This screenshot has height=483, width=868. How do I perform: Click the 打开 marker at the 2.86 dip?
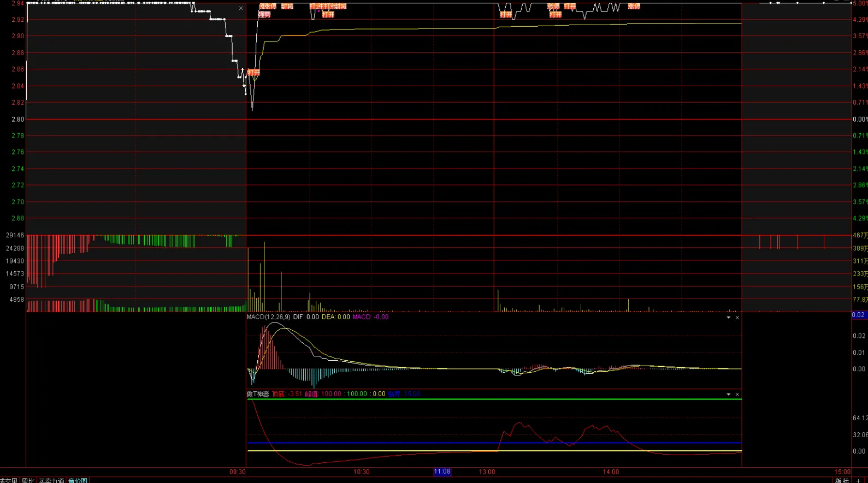point(254,72)
